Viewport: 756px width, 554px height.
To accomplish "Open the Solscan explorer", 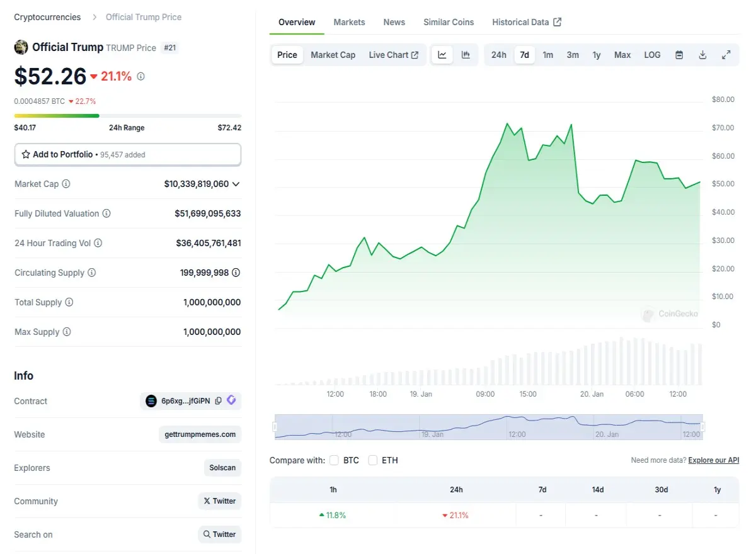I will 222,468.
